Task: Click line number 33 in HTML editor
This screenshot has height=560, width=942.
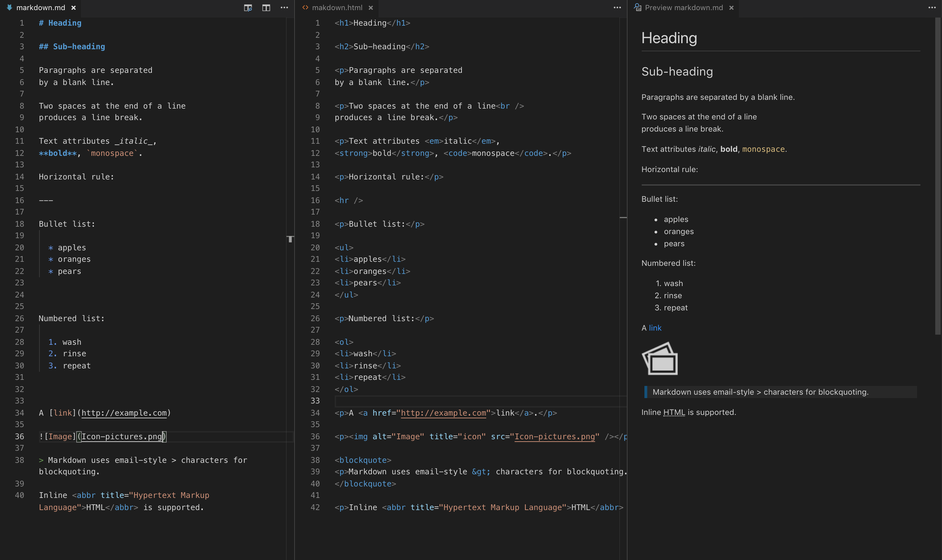Action: [x=315, y=401]
